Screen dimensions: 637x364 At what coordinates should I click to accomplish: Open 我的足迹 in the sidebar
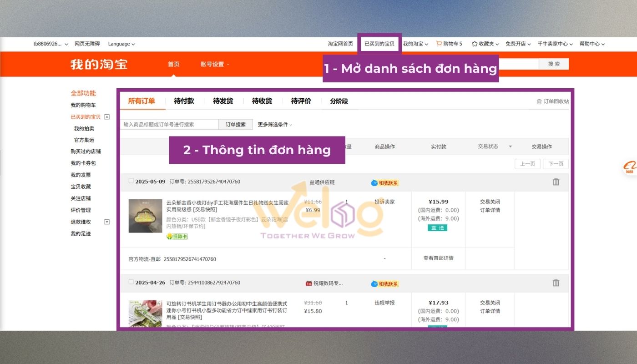pos(81,234)
